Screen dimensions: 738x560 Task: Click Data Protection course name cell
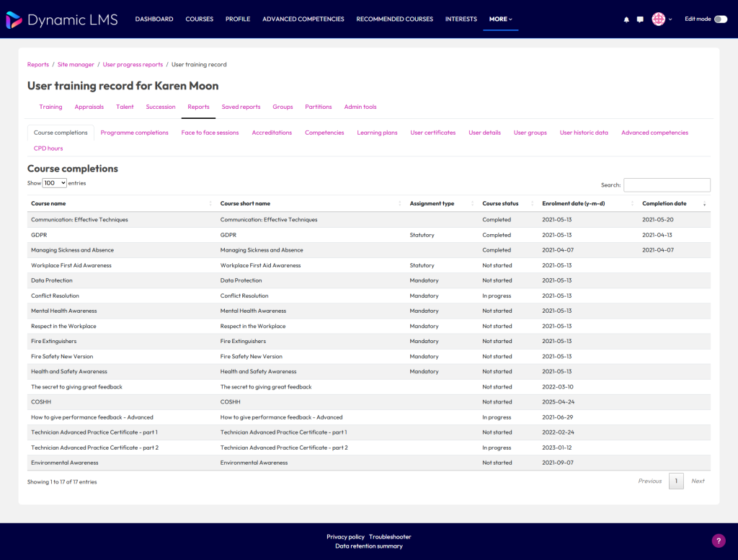tap(52, 280)
